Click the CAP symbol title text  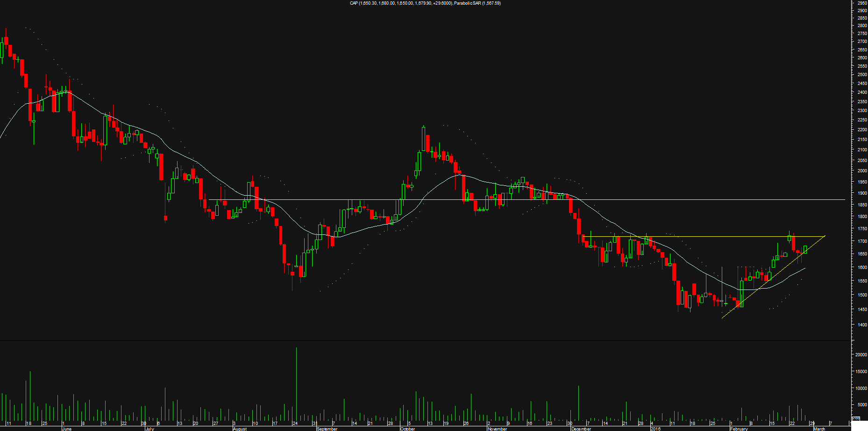354,3
